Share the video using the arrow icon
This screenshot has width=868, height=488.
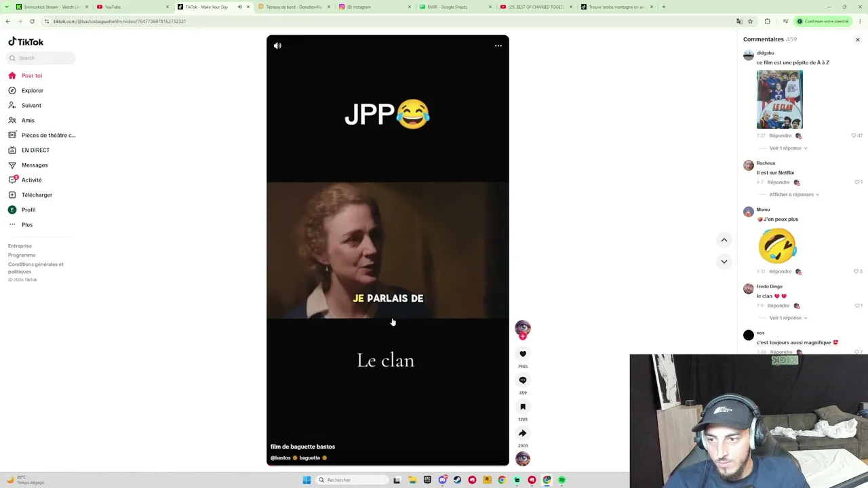(x=523, y=433)
